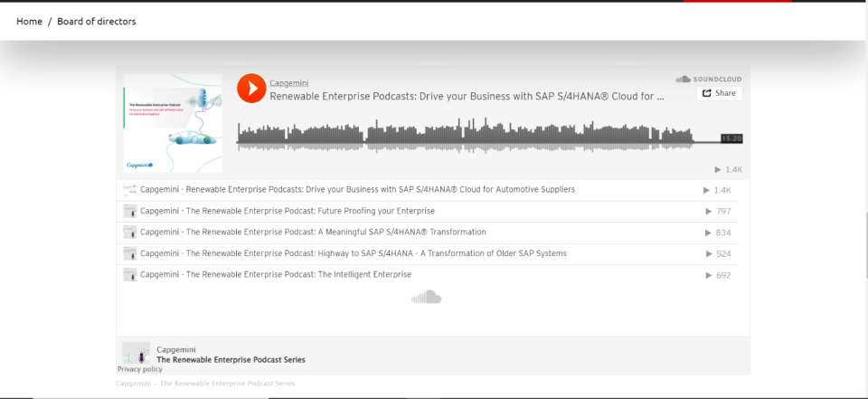
Task: Click the podcast album artwork
Action: [173, 123]
